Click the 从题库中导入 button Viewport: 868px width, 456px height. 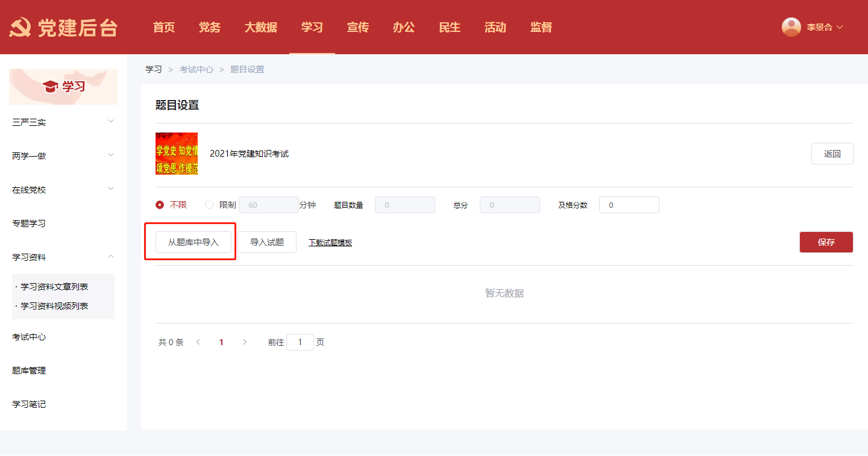pyautogui.click(x=193, y=242)
